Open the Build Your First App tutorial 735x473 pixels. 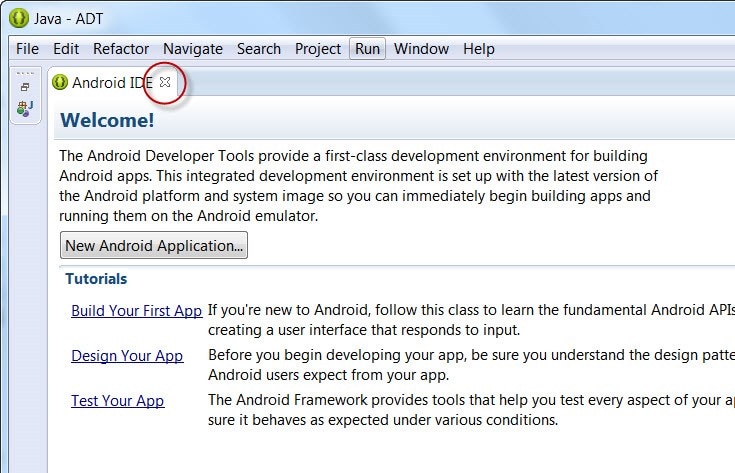pyautogui.click(x=136, y=311)
